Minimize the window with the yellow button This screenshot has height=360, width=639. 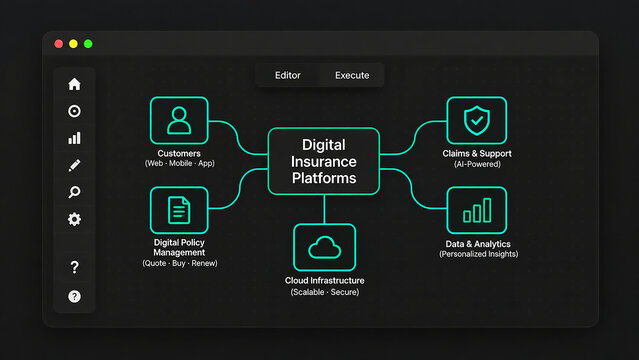click(x=73, y=44)
